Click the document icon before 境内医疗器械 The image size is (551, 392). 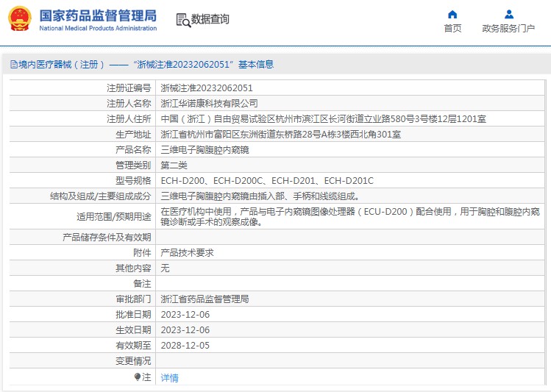tap(14, 64)
